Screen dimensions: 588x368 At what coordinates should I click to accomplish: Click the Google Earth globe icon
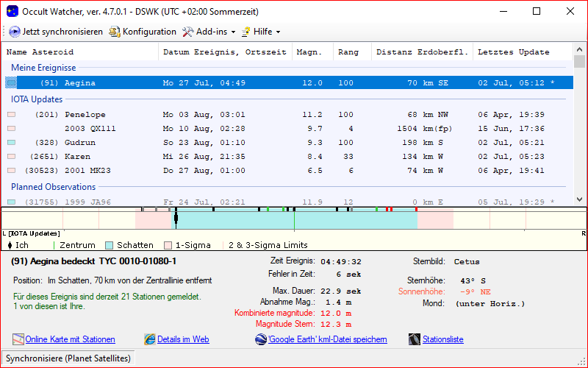(261, 339)
